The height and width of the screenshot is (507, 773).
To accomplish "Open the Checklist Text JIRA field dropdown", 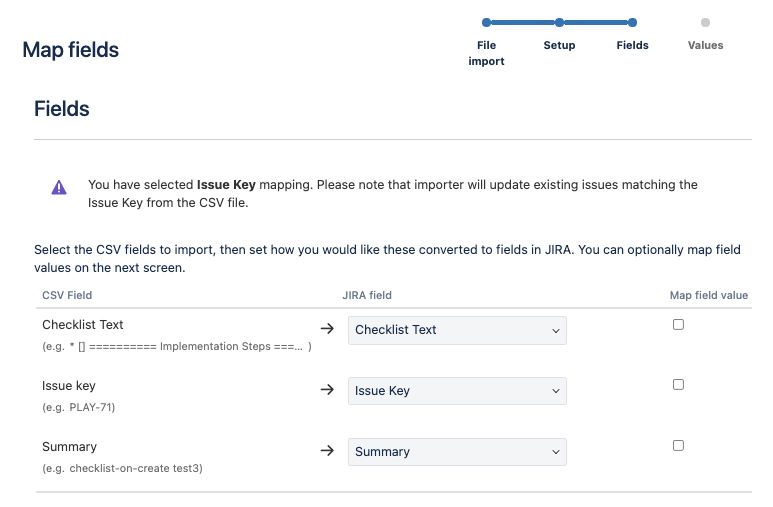I will point(457,330).
